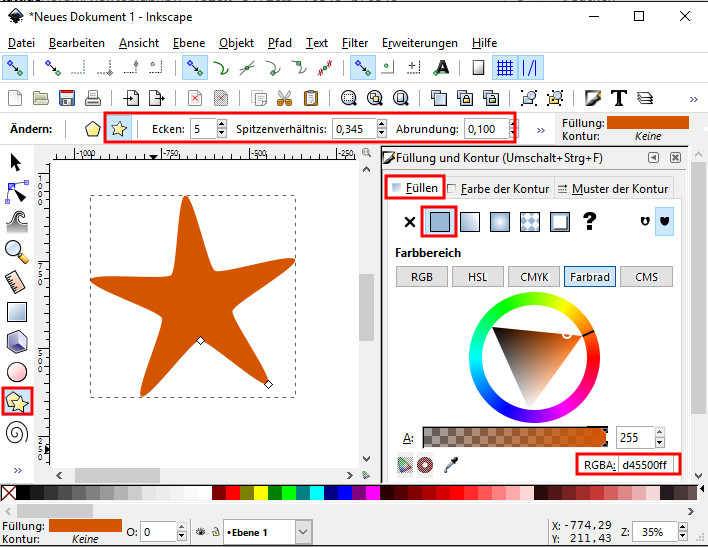Expand hidden tool options with chevron
This screenshot has height=547, width=708.
541,130
